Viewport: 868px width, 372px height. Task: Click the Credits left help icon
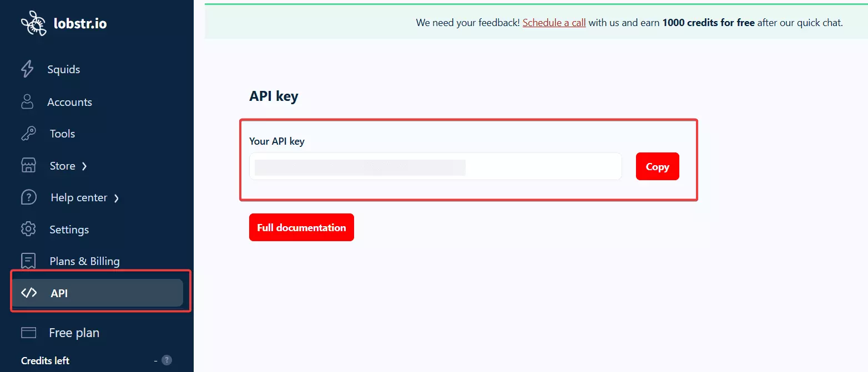[166, 360]
